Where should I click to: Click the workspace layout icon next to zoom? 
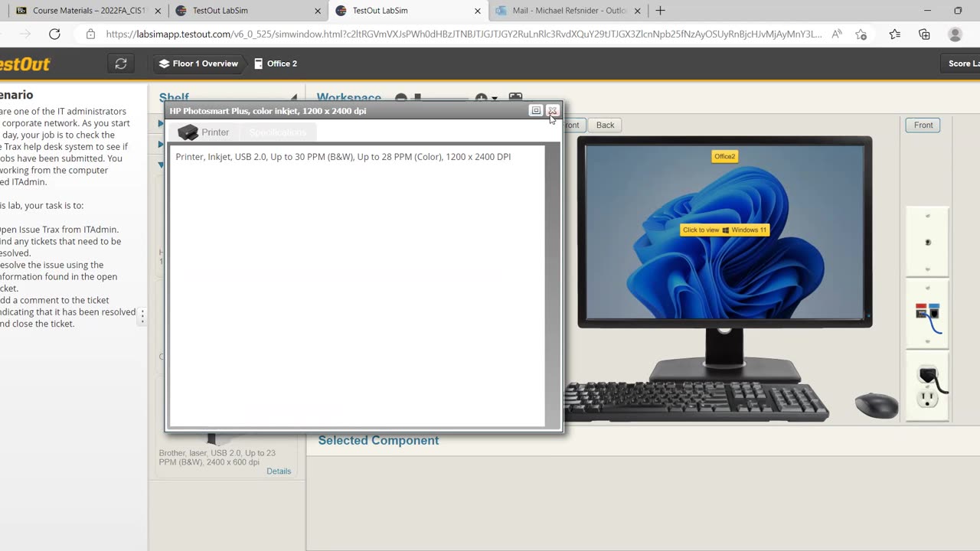pyautogui.click(x=515, y=98)
